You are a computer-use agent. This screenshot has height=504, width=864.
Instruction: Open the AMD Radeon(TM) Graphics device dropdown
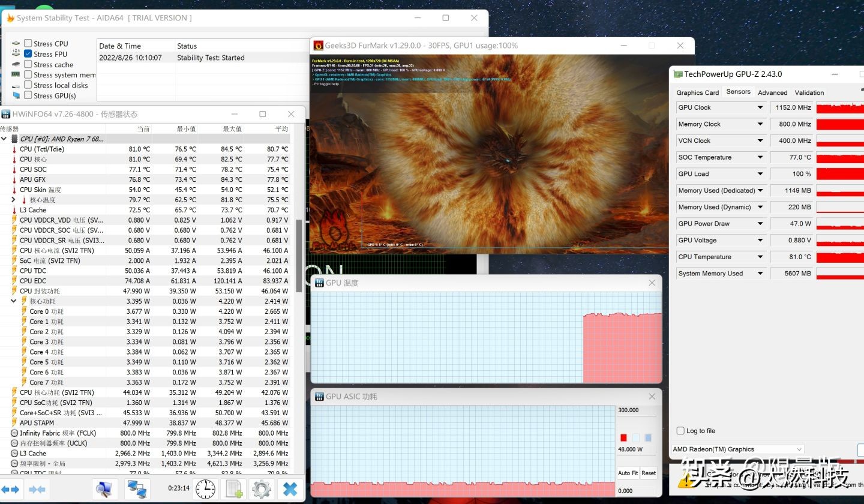pos(799,449)
